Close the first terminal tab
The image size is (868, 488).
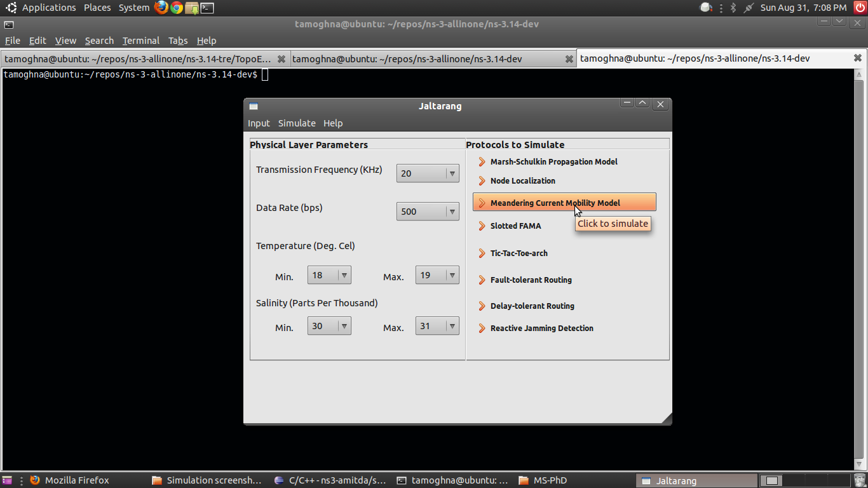[x=281, y=58]
